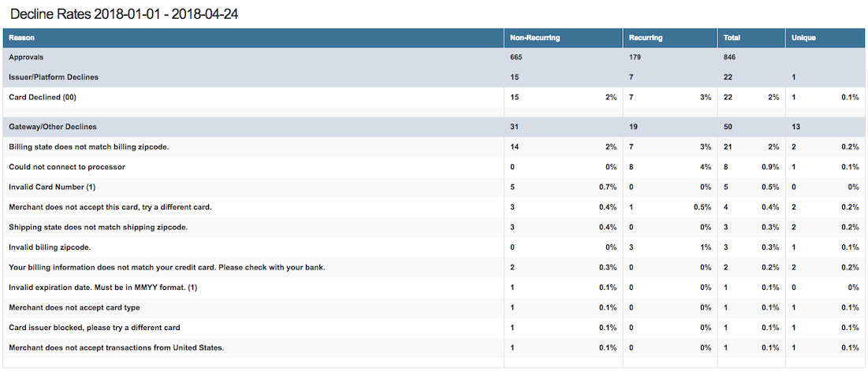Image resolution: width=868 pixels, height=371 pixels.
Task: Click the Recurring column header
Action: 646,38
